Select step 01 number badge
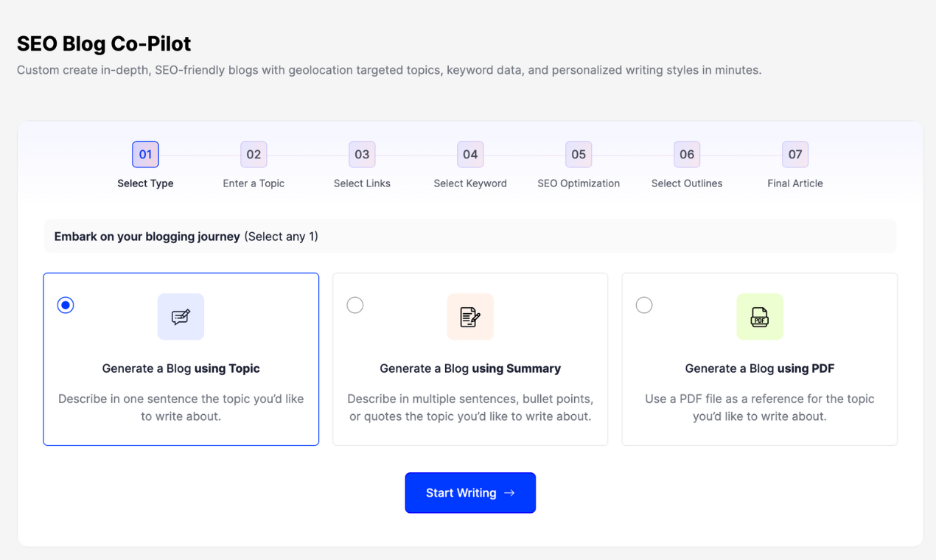 145,155
